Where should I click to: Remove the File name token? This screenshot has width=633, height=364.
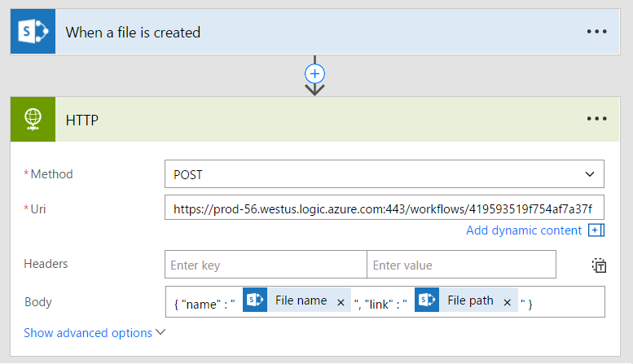341,302
